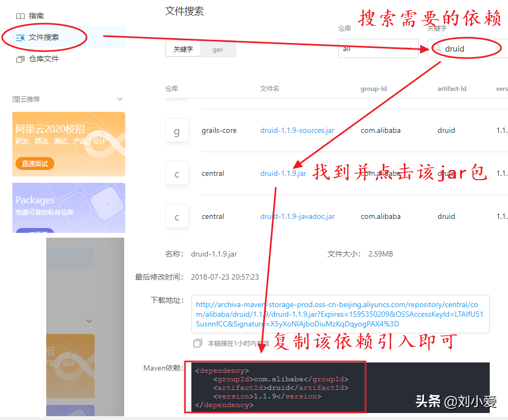Open the 指南 guide icon
The width and height of the screenshot is (508, 420).
(20, 16)
